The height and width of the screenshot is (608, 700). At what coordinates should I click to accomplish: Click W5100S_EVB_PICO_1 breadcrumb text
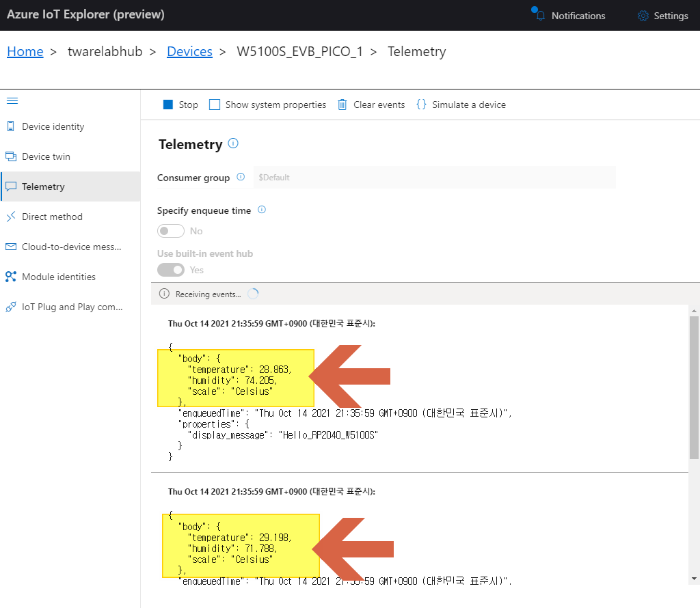tap(299, 52)
